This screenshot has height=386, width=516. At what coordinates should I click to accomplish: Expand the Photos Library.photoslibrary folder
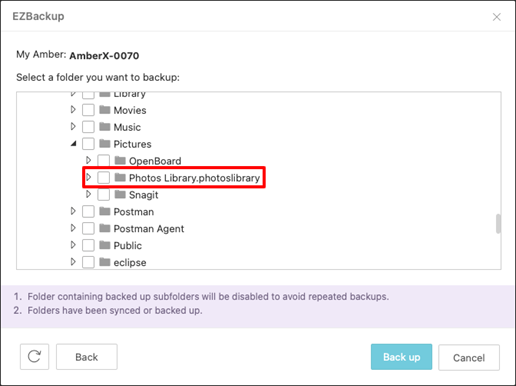[x=88, y=177]
